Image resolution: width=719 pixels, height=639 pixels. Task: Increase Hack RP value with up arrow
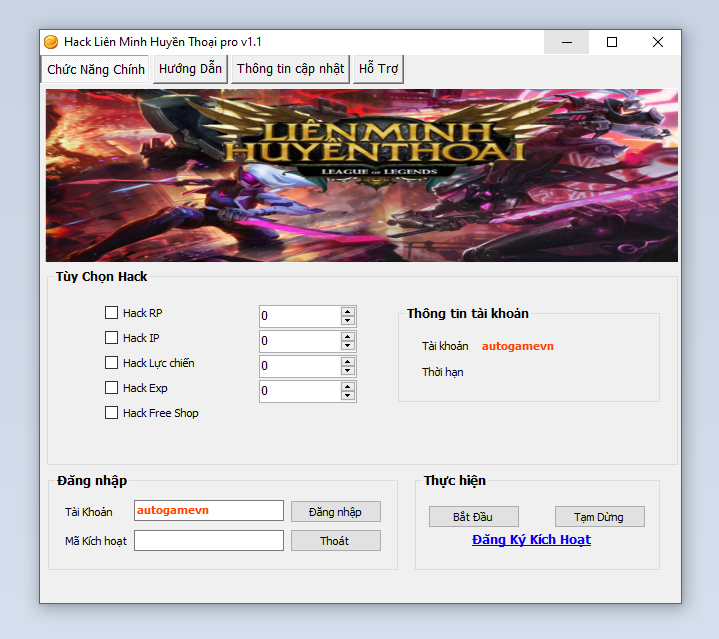point(348,311)
